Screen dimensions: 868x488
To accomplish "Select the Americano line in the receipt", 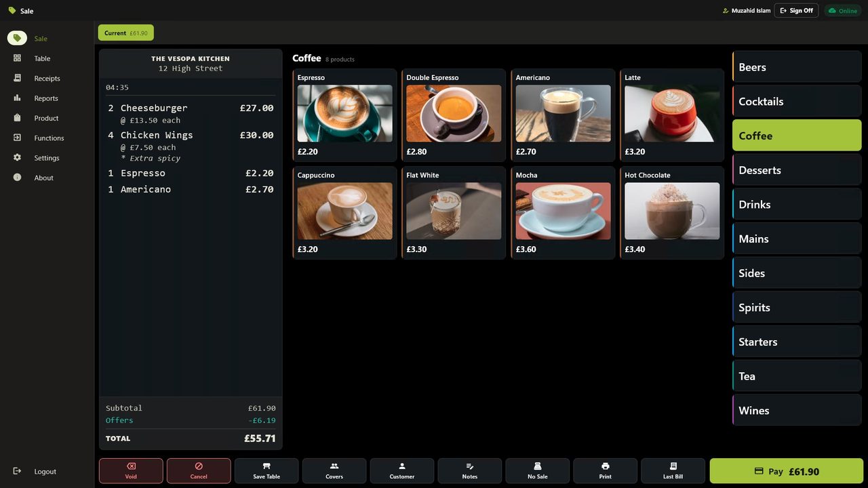I will tap(191, 189).
